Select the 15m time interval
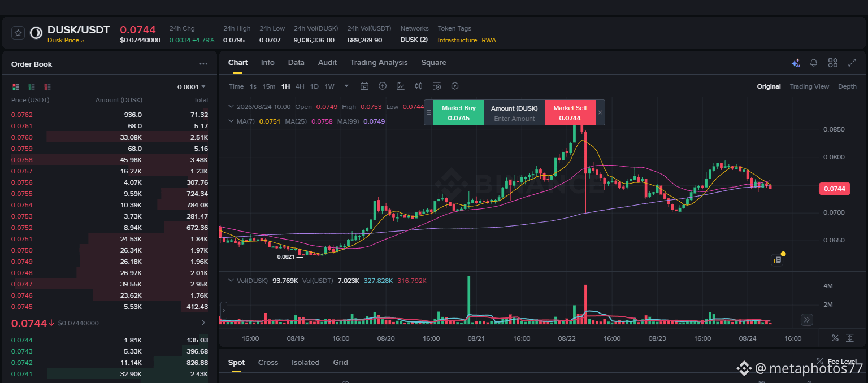Screen dimensions: 868x383 pyautogui.click(x=269, y=86)
